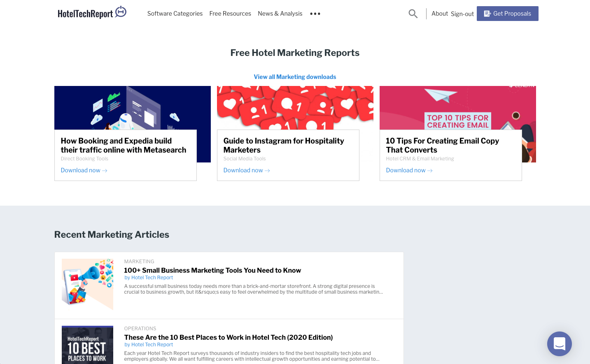590x364 pixels.
Task: Open 'These Are the 10 Best Places to Work' article
Action: (229, 337)
